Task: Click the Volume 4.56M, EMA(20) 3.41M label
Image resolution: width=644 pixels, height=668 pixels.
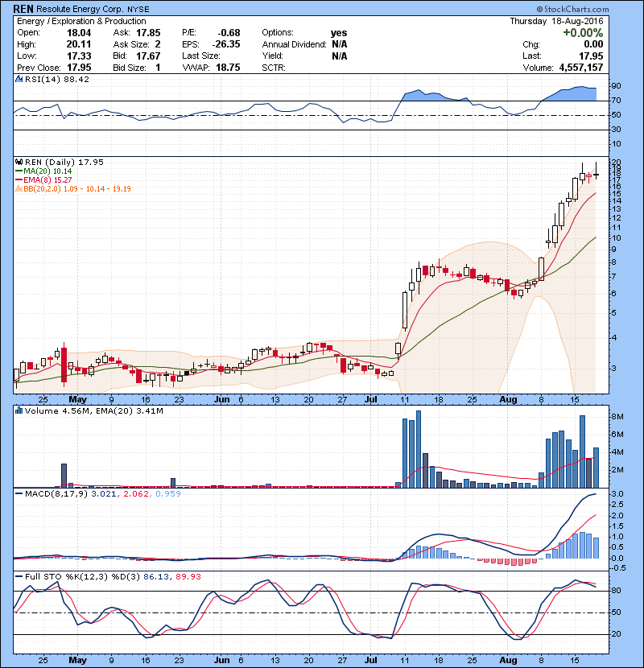Action: 93,410
